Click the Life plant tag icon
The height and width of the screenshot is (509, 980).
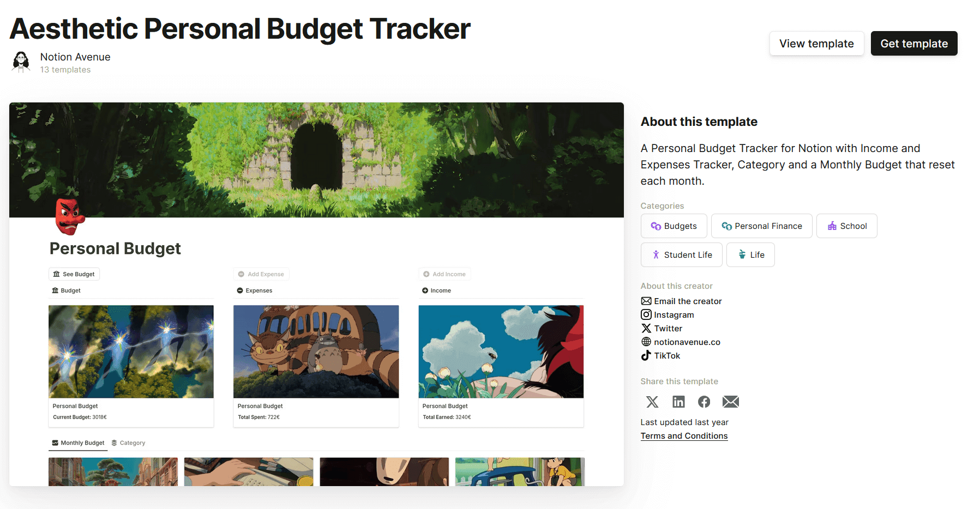742,254
